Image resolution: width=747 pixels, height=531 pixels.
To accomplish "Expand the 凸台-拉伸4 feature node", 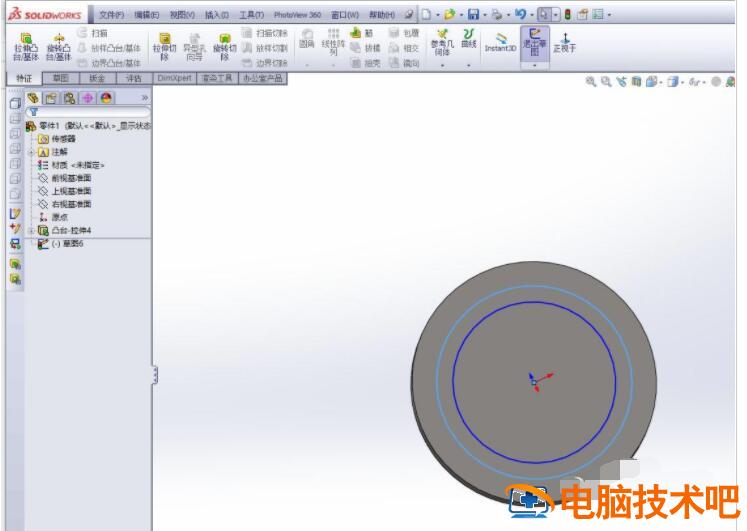I will coord(31,231).
